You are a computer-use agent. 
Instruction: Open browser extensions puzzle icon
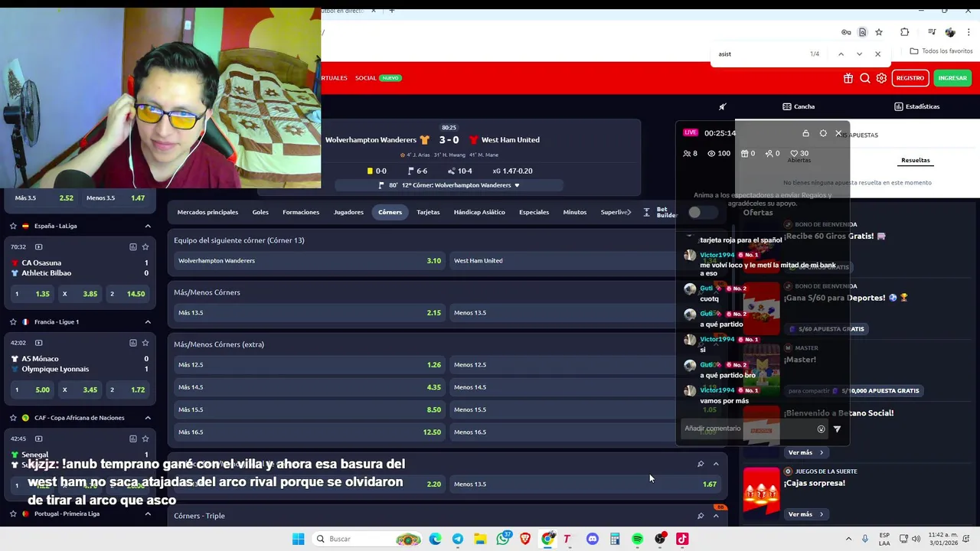[905, 32]
